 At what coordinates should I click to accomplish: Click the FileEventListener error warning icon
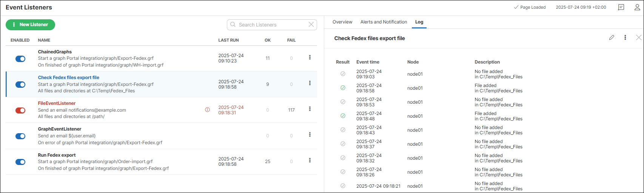(207, 110)
